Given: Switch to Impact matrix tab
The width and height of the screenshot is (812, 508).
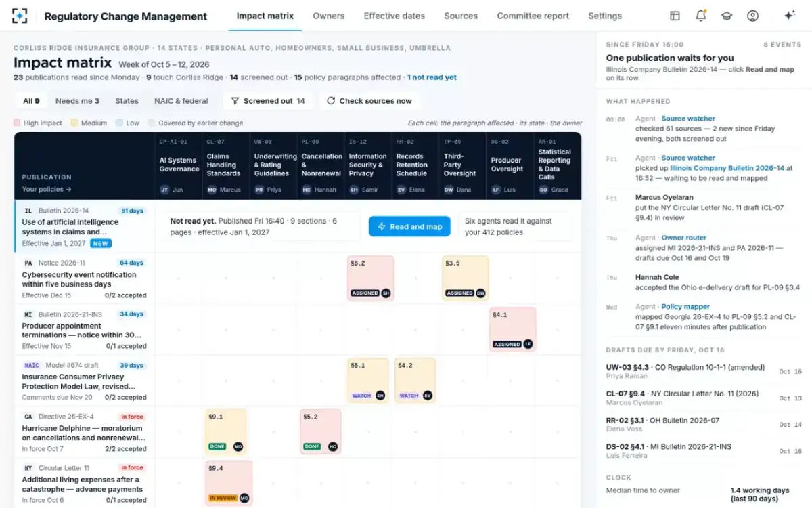Looking at the screenshot, I should coord(265,16).
